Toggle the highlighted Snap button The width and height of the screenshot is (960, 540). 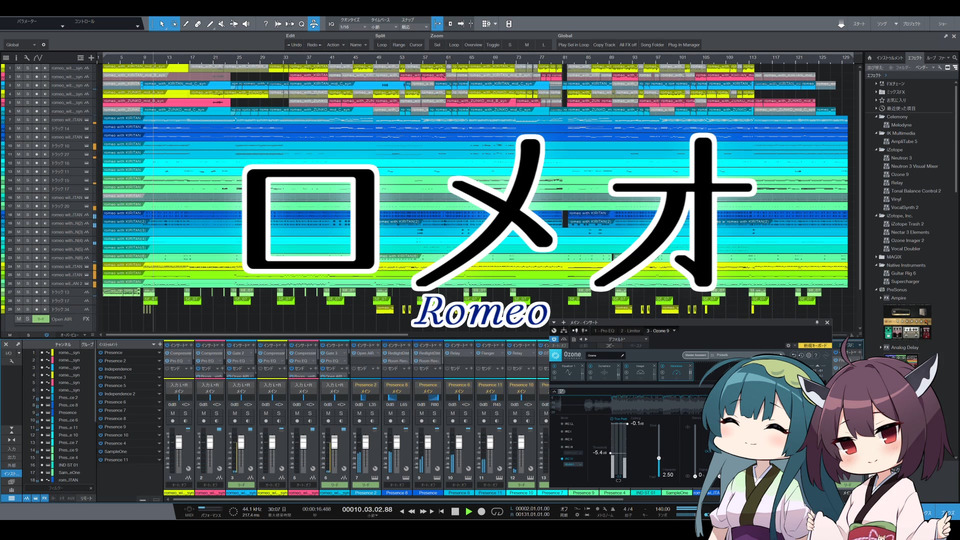pyautogui.click(x=437, y=24)
